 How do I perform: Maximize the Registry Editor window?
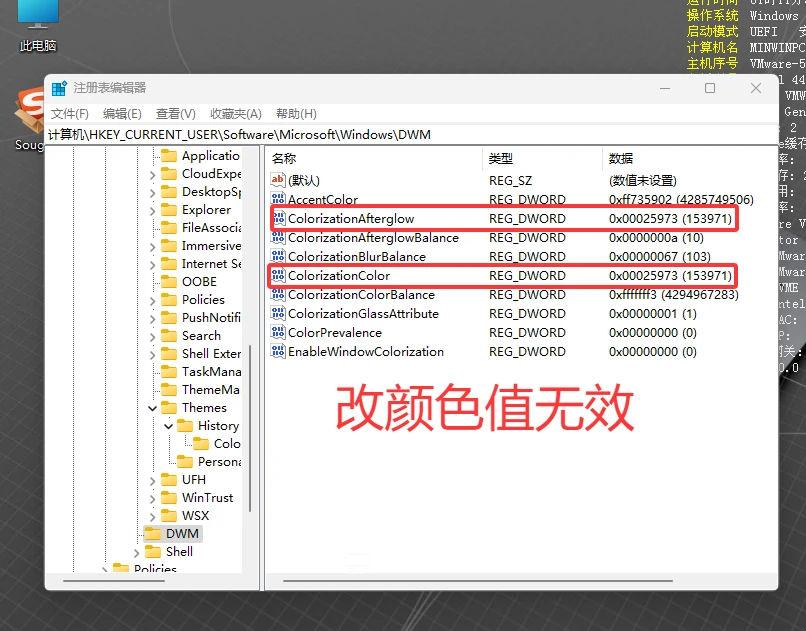pos(710,88)
